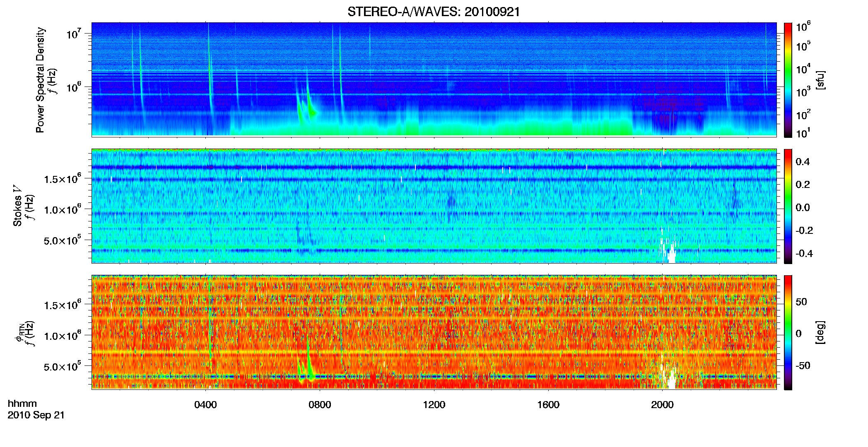Click the top panel power density colorbar

[788, 80]
